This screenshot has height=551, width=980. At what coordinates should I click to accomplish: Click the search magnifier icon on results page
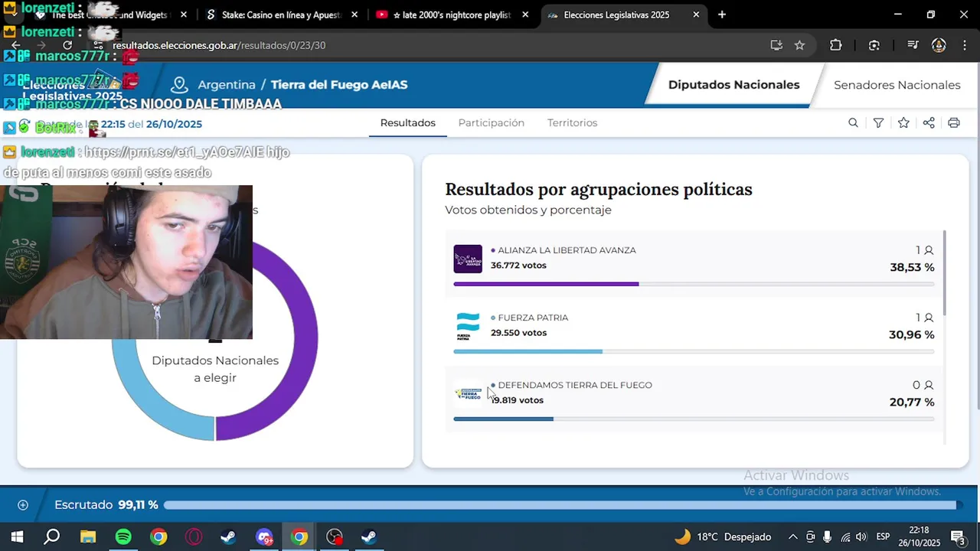pos(853,123)
